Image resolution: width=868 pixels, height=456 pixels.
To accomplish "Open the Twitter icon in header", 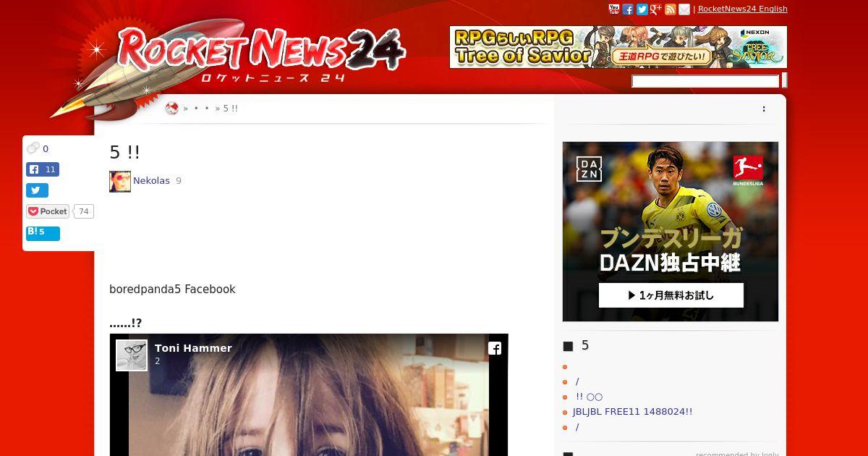I will click(642, 9).
